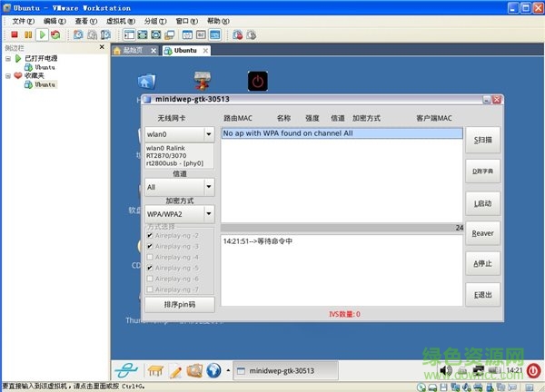Image resolution: width=545 pixels, height=392 pixels.
Task: Select the 'No ap with WPA found' list row
Action: pyautogui.click(x=342, y=133)
